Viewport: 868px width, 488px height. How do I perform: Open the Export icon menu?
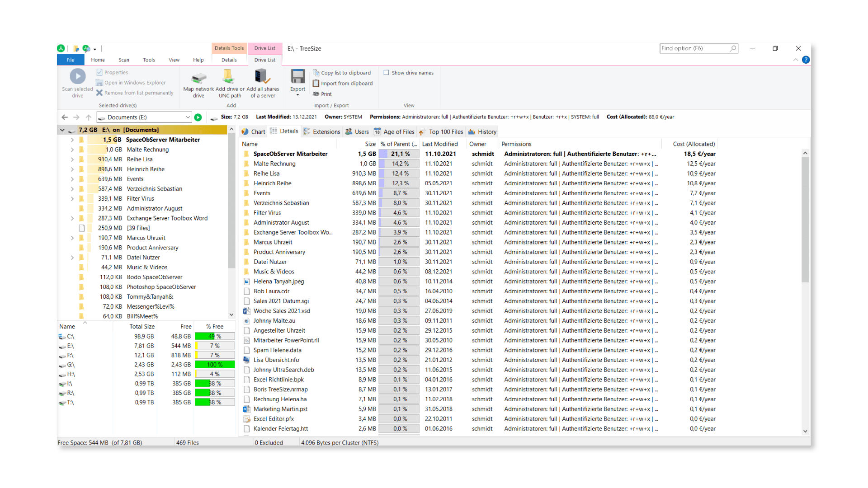(x=297, y=81)
